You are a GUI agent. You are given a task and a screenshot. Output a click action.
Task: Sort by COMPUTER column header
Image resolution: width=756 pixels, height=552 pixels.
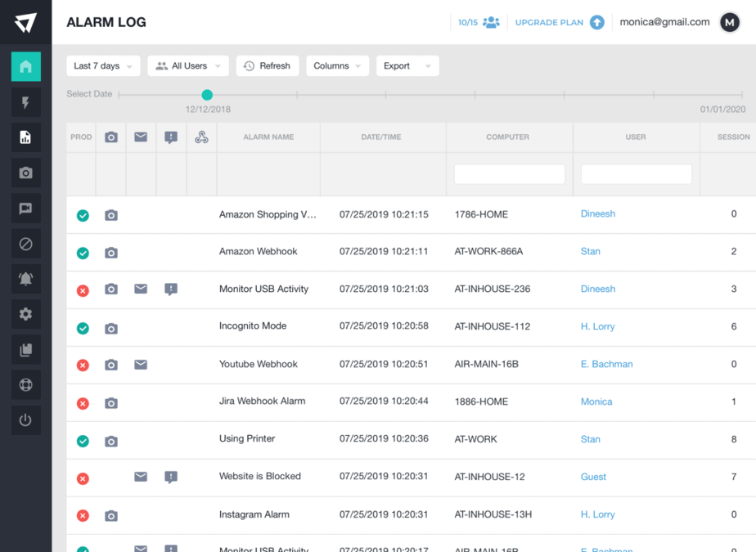coord(507,137)
